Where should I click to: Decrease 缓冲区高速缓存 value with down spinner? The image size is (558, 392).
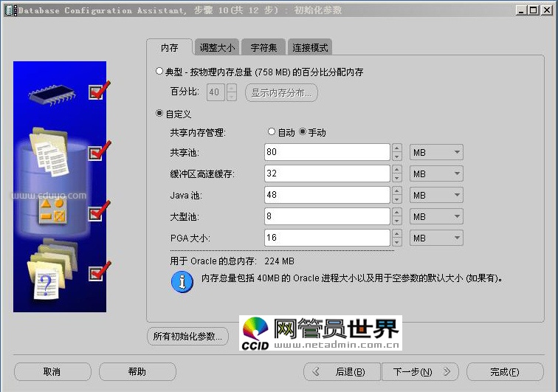coord(397,178)
